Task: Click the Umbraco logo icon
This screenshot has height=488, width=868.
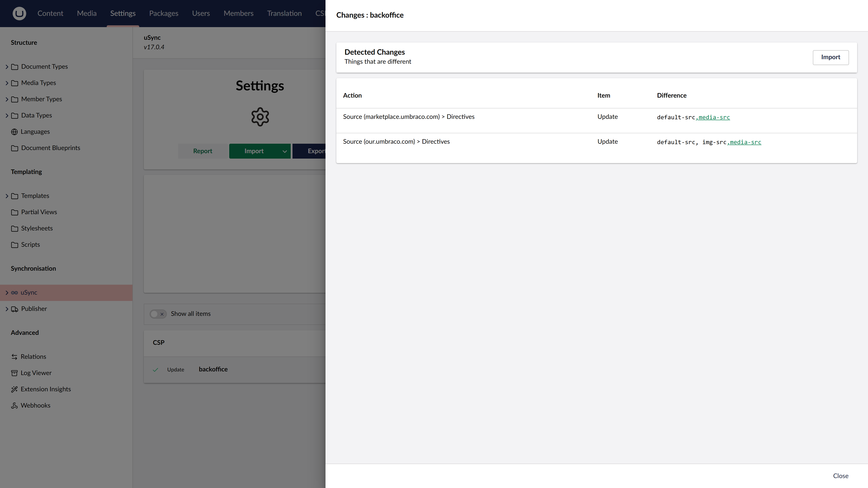Action: click(x=19, y=14)
